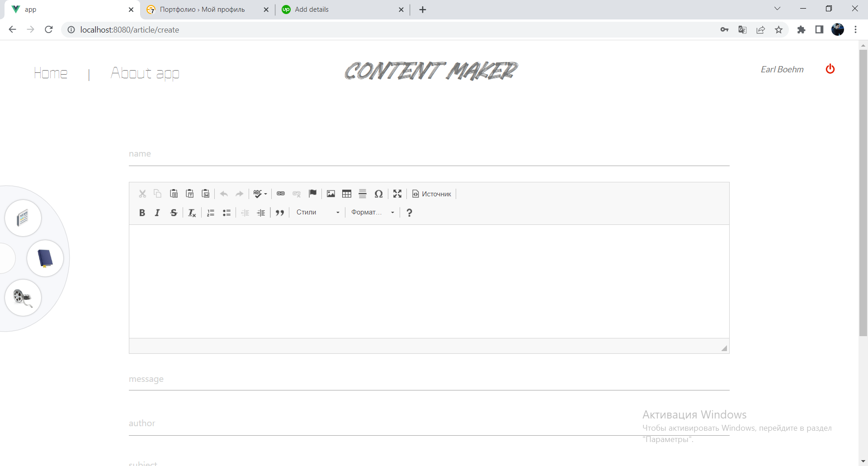The image size is (868, 466).
Task: Open the Стили styles dropdown
Action: 318,212
